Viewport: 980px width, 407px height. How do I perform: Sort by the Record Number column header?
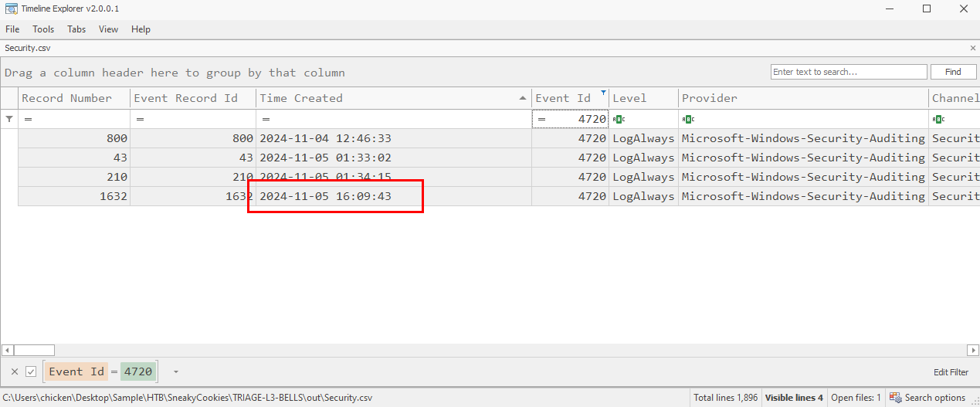pos(74,98)
